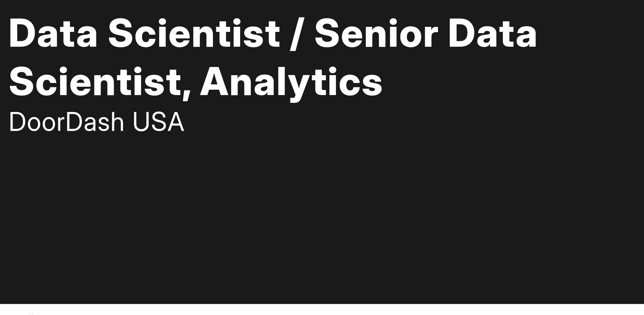Click the "DoorDash USA" company subtitle
The image size is (644, 315).
(x=97, y=122)
